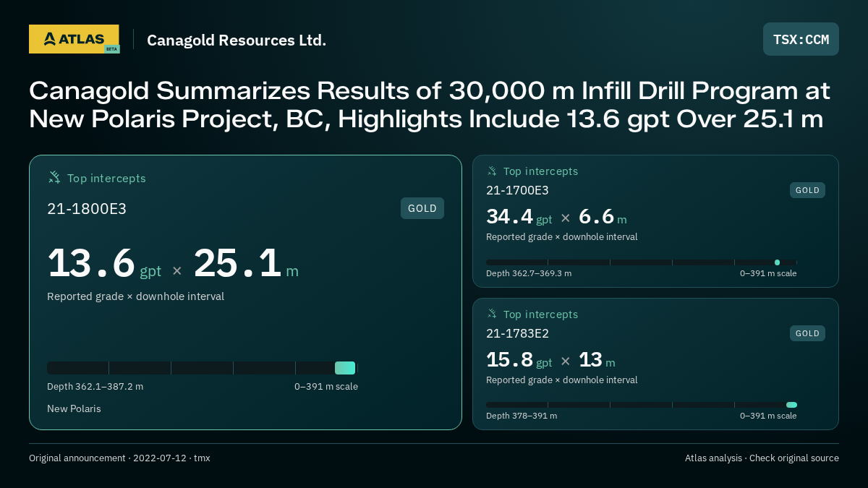Image resolution: width=868 pixels, height=488 pixels.
Task: Click '0–391 m scale' label in 21-1800E3 card
Action: pyautogui.click(x=326, y=386)
